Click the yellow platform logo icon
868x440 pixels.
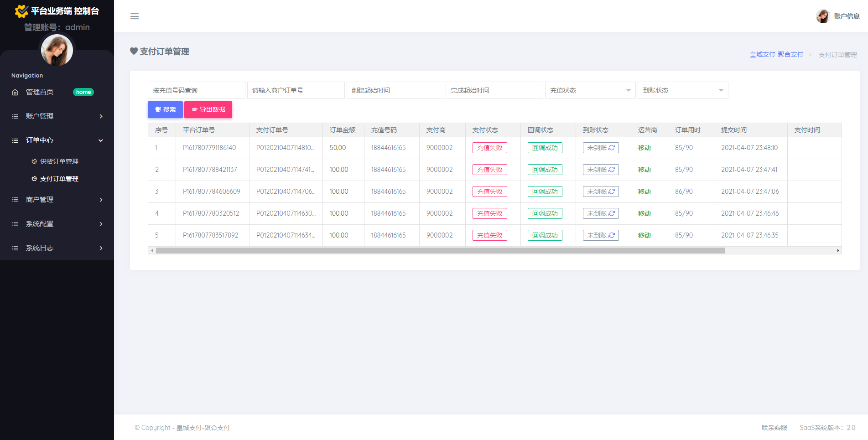click(x=21, y=10)
